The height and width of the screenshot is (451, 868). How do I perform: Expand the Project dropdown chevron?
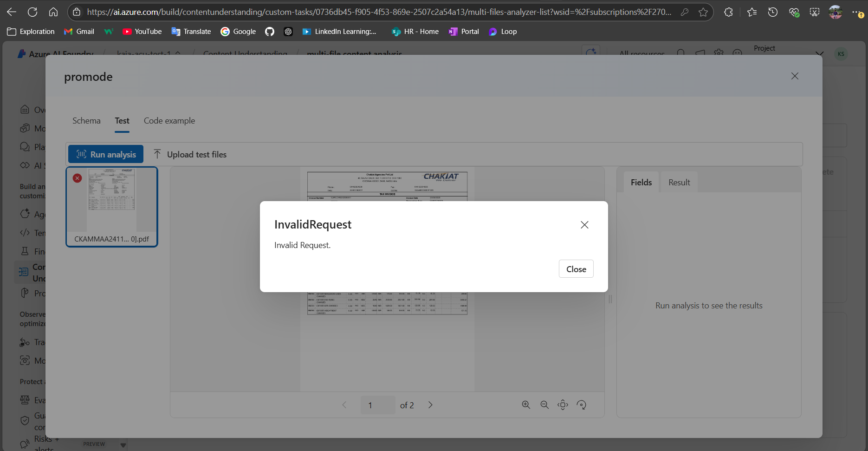819,53
